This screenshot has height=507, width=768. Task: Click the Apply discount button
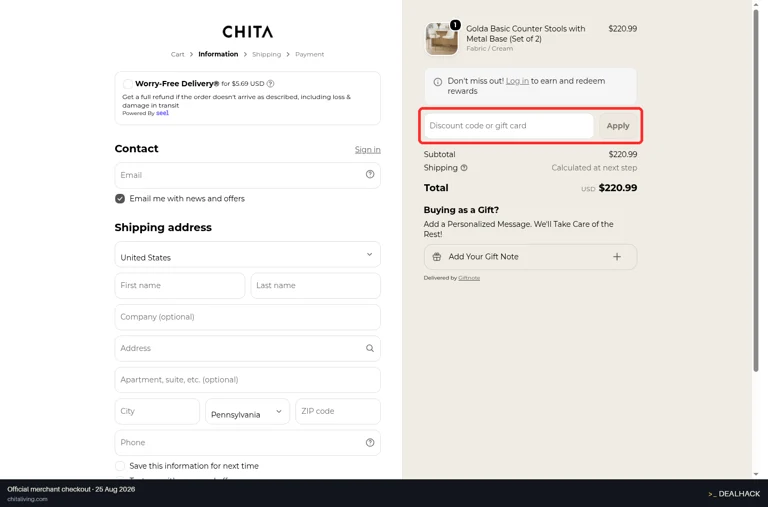tap(618, 126)
